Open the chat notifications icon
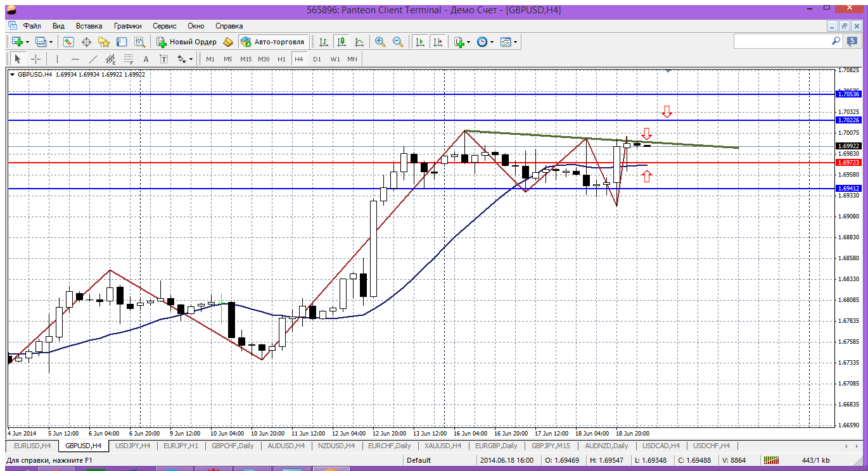Screen dimensions: 868x471 pyautogui.click(x=853, y=41)
